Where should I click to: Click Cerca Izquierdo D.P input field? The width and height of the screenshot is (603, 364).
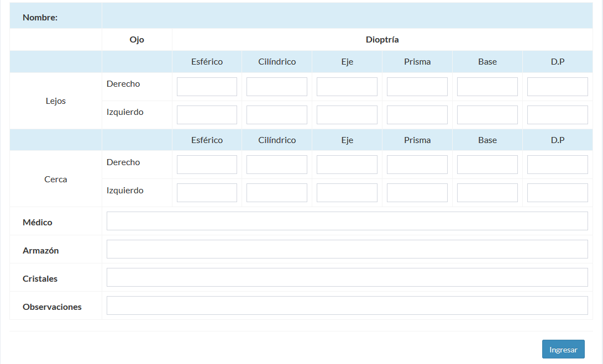558,193
